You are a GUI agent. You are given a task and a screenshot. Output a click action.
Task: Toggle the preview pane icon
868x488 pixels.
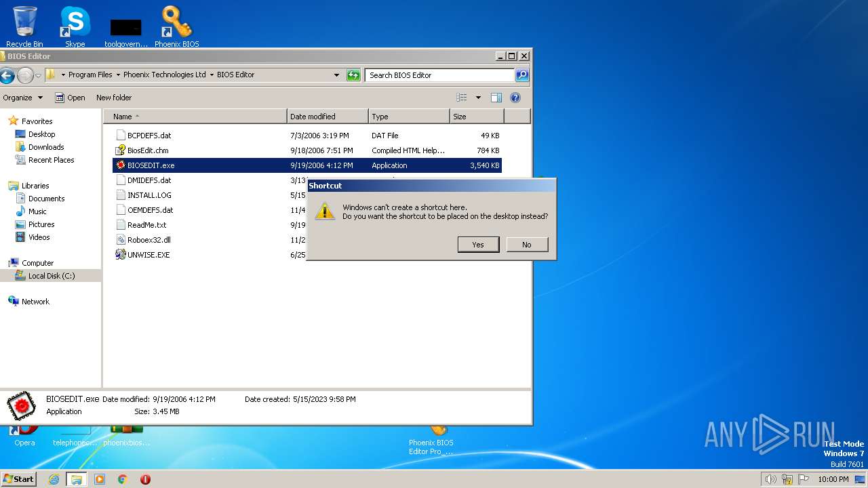coord(496,98)
